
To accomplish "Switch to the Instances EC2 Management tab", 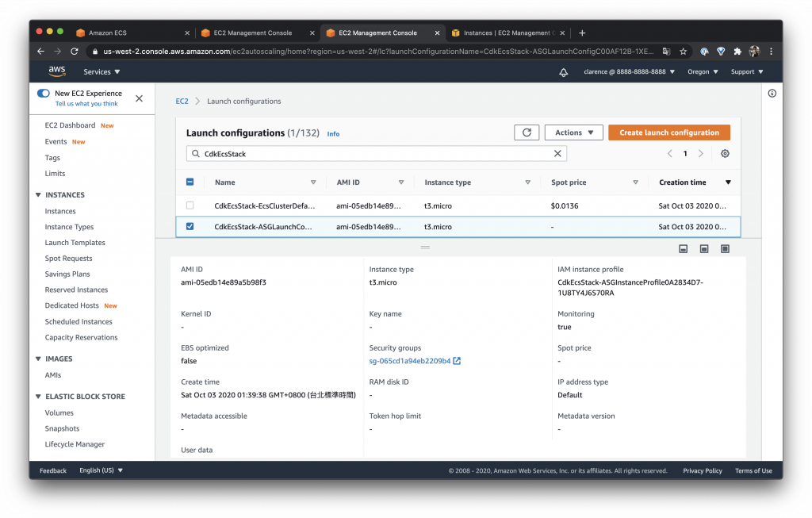I will (507, 33).
